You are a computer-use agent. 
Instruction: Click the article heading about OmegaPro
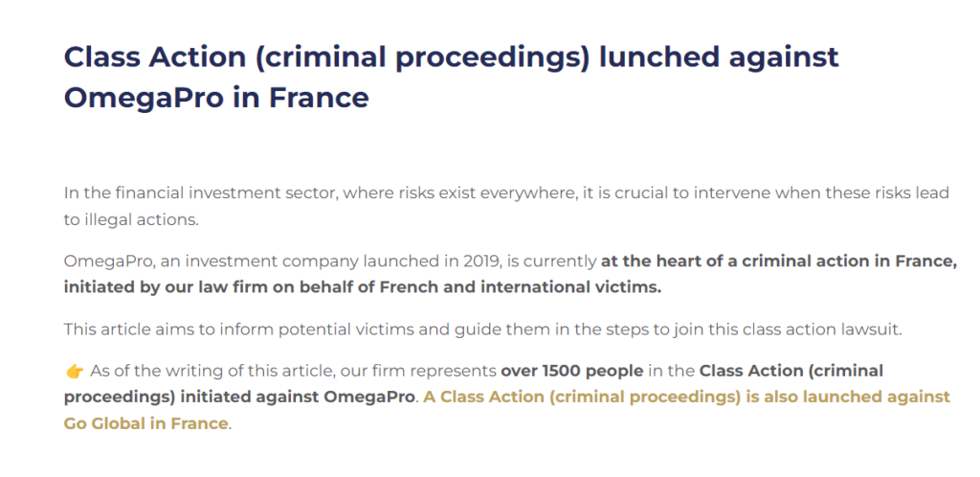(451, 77)
